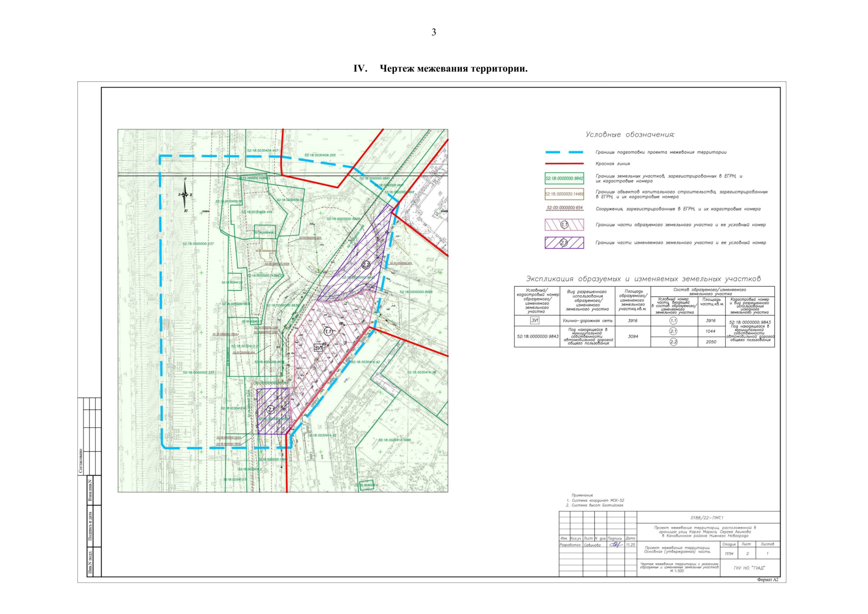
Task: Click the green 52:18:0000000:9842 legend box
Action: coord(564,179)
